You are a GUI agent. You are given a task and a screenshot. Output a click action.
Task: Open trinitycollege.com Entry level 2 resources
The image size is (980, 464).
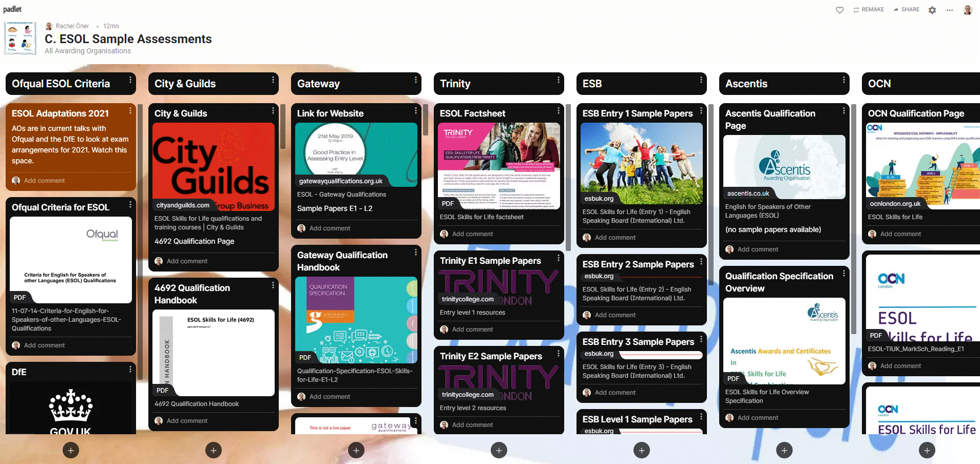pyautogui.click(x=499, y=384)
